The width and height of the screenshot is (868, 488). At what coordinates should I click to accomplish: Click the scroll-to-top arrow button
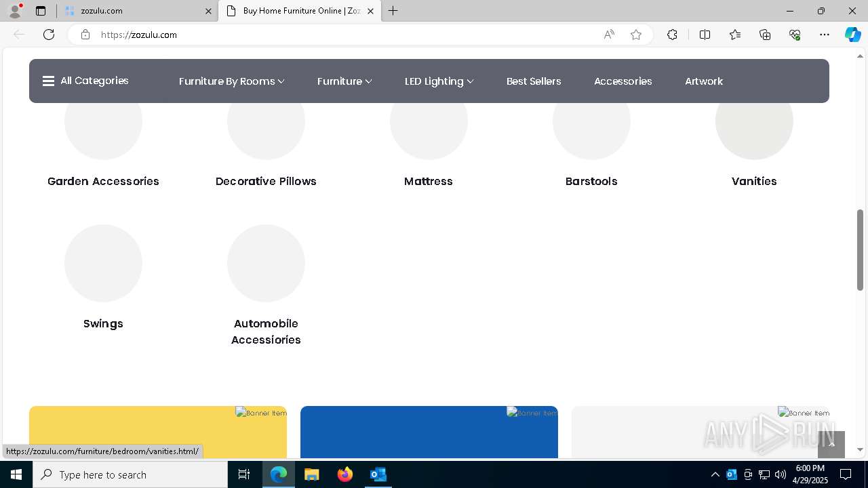tap(831, 445)
